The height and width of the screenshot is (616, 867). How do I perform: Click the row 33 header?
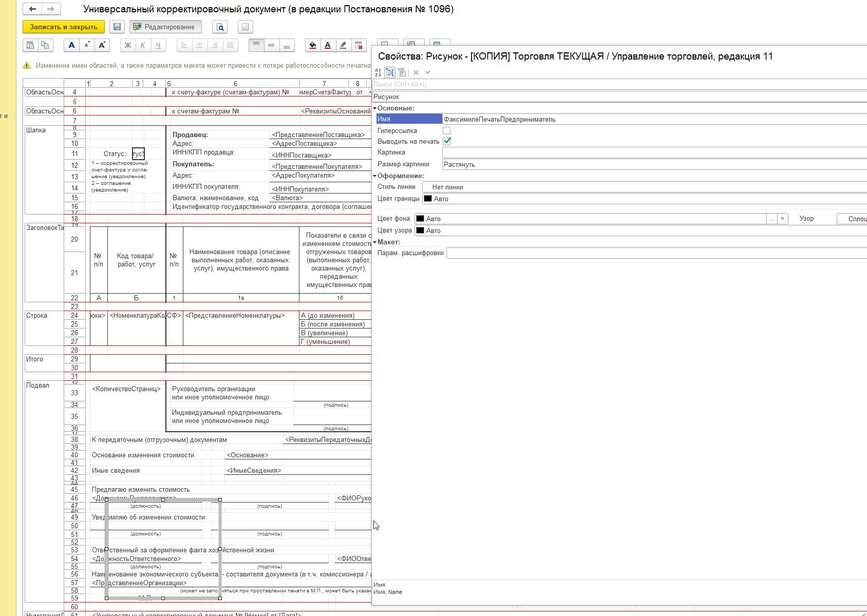click(x=74, y=393)
